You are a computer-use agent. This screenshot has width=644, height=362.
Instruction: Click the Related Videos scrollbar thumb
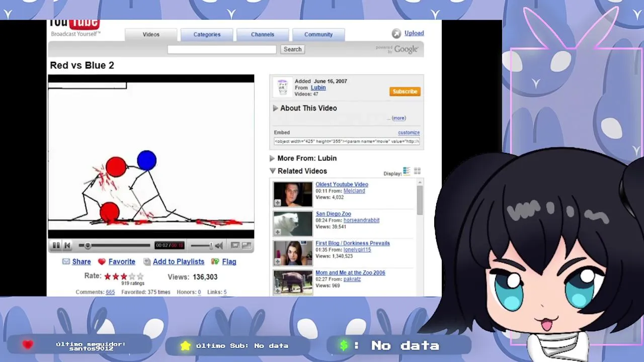(420, 199)
